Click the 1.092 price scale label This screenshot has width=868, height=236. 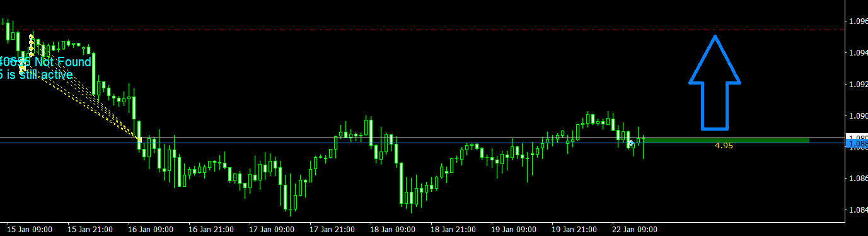pos(858,84)
